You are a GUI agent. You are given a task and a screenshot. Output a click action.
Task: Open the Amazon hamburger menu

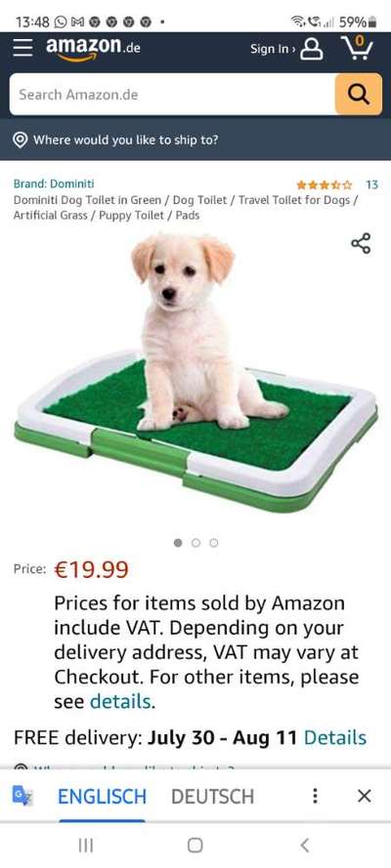(x=23, y=48)
